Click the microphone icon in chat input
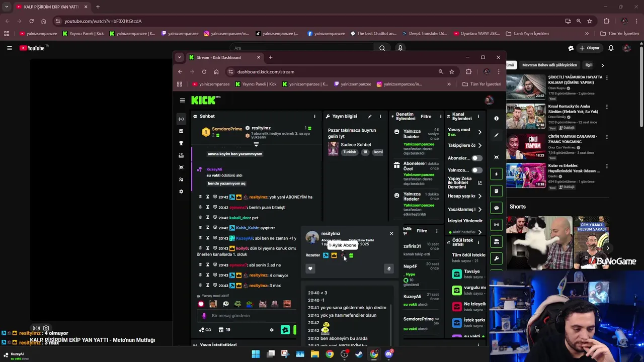The height and width of the screenshot is (362, 644). coord(204,316)
